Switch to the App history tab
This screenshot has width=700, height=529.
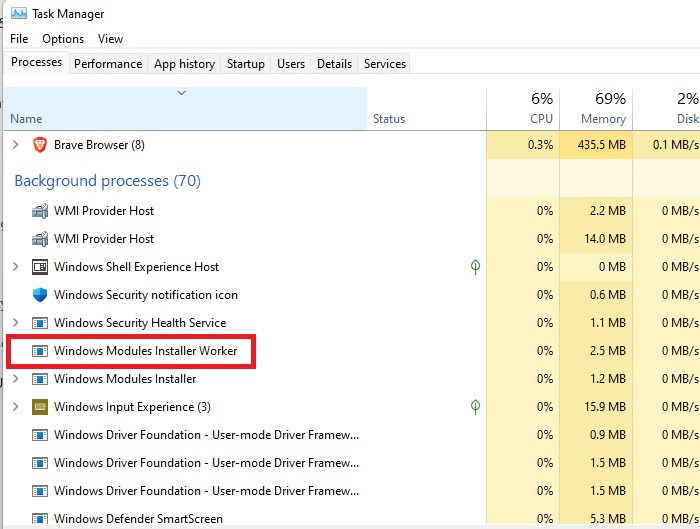pyautogui.click(x=184, y=64)
